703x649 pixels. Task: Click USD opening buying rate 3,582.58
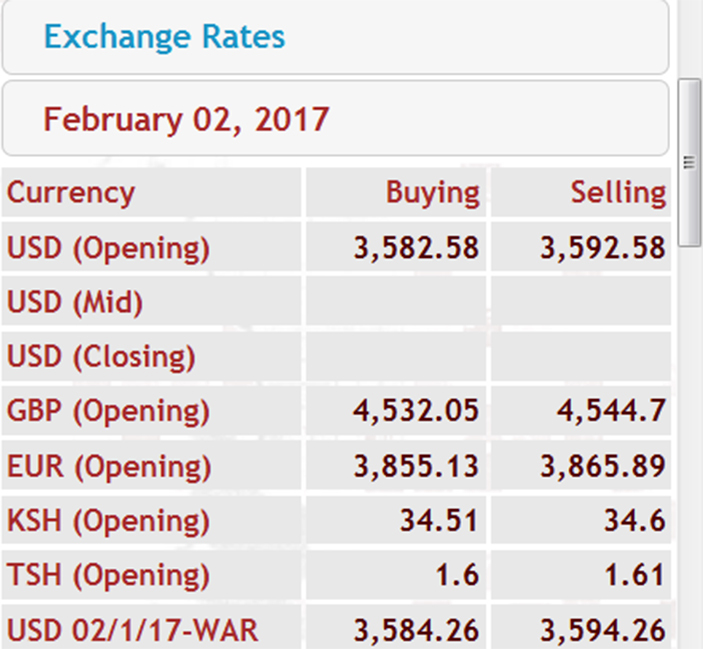416,248
